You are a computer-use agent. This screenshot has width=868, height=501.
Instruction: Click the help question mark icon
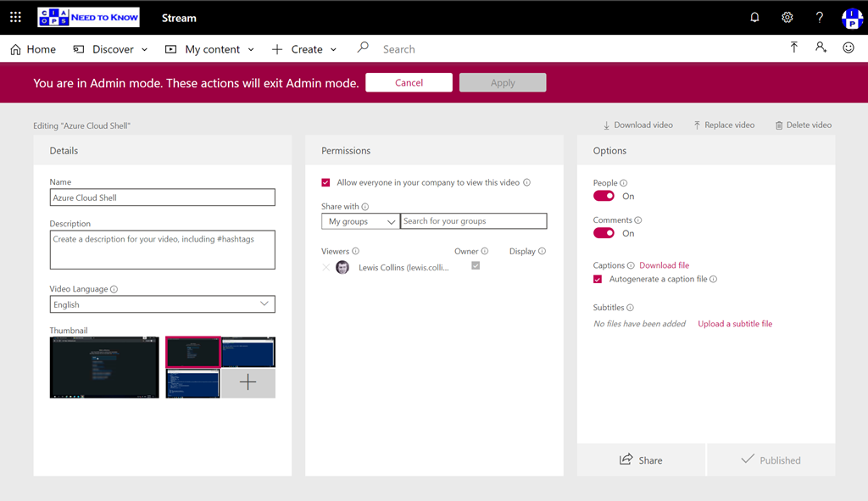coord(819,17)
